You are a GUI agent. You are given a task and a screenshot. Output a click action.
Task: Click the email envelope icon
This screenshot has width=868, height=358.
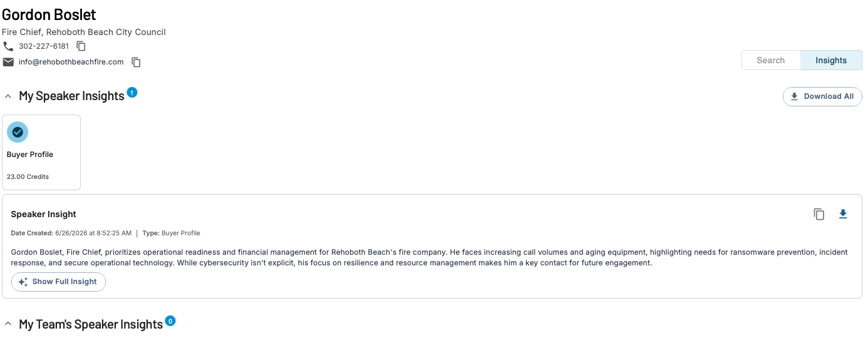[x=8, y=62]
